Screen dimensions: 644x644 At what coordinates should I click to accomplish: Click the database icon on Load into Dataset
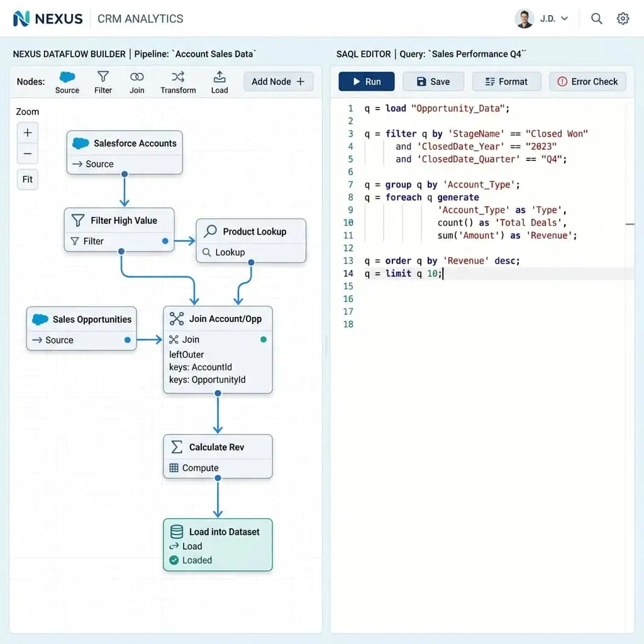pyautogui.click(x=177, y=531)
